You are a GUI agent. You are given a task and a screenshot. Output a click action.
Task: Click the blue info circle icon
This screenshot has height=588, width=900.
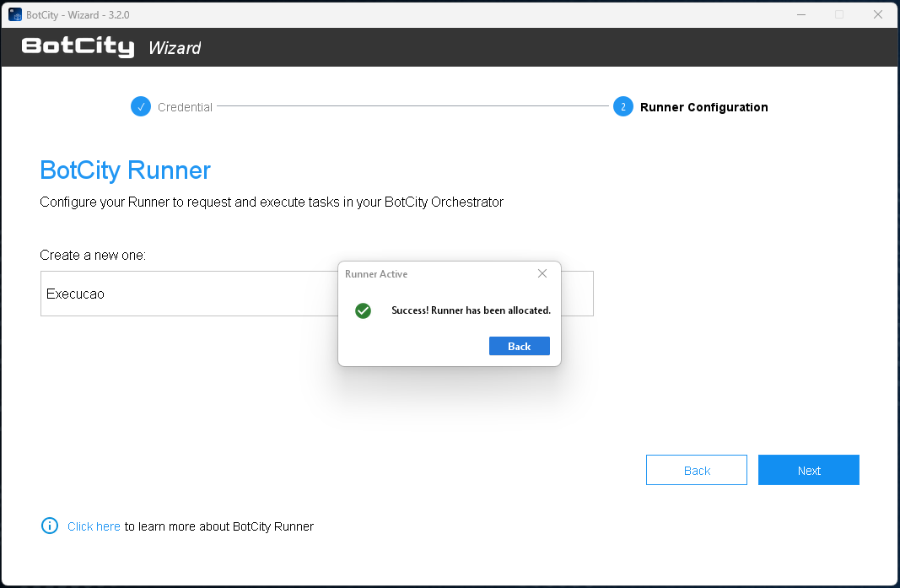point(50,526)
